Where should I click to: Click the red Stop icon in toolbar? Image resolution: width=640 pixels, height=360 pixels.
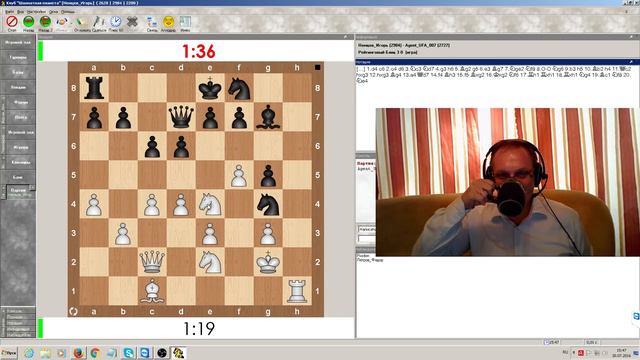(12, 21)
